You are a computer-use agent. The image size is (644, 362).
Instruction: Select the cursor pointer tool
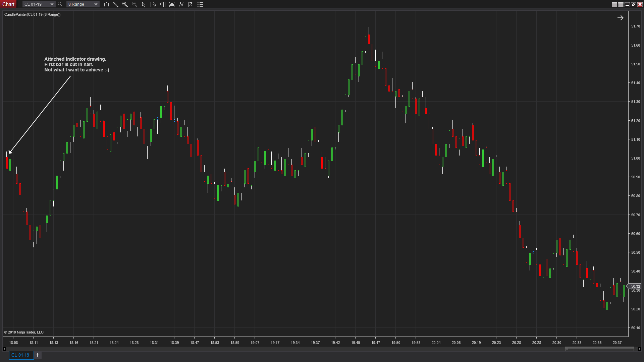[144, 4]
